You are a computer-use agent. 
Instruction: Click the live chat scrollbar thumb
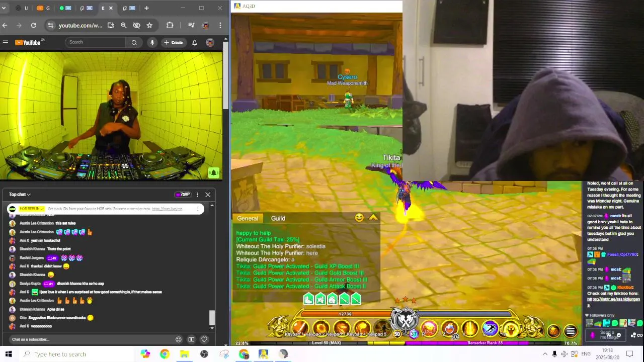(212, 317)
